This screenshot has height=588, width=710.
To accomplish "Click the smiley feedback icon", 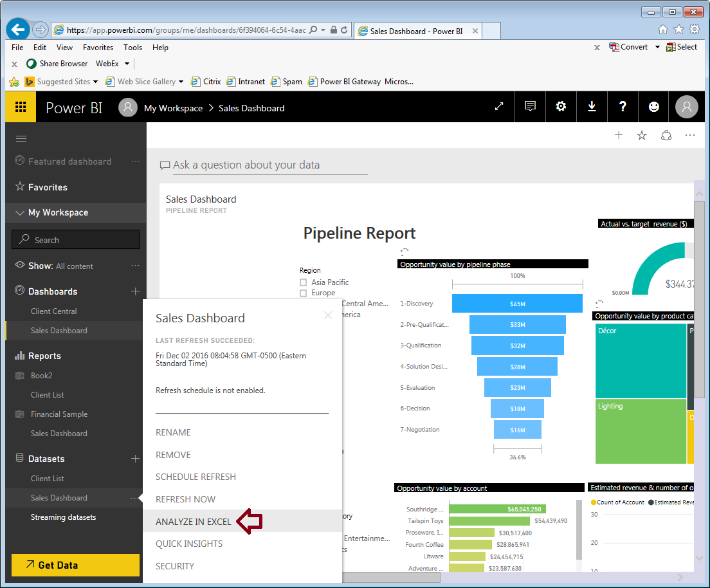I will click(653, 107).
